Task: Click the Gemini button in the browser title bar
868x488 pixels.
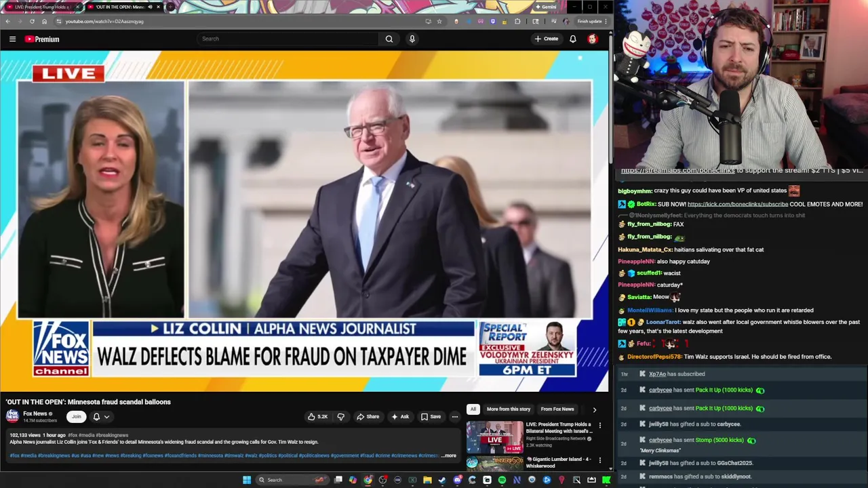Action: pos(546,7)
